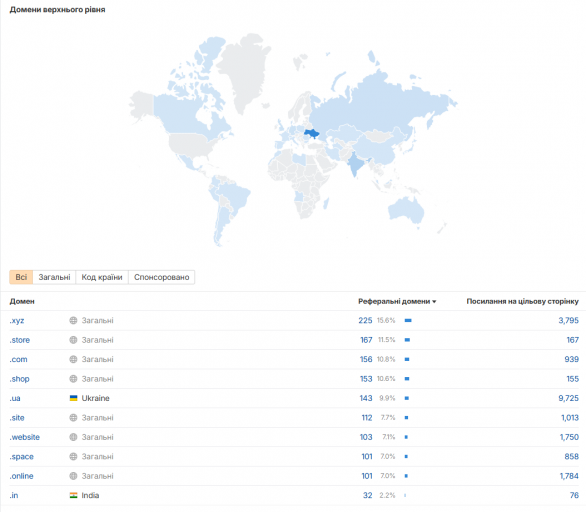Open the 'Код країни' tab
586x512 pixels.
[x=102, y=277]
